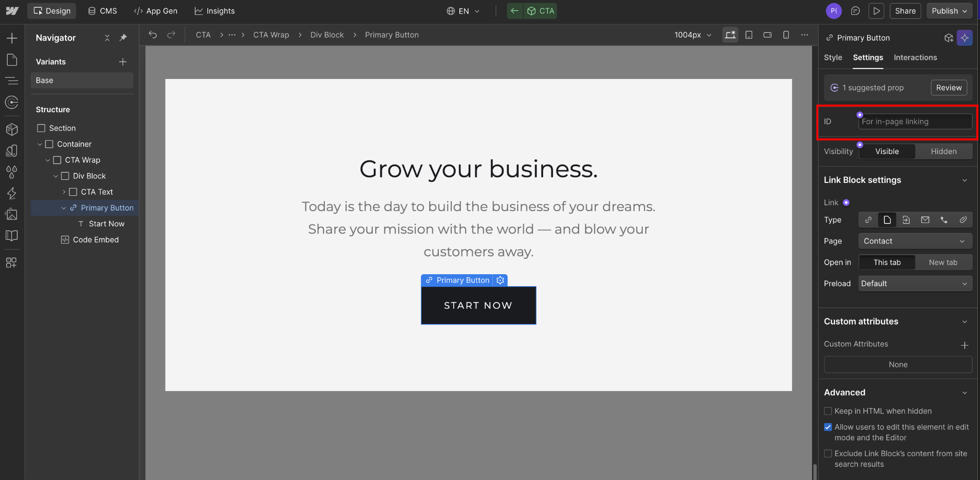Viewport: 980px width, 480px height.
Task: Select the email link type icon
Action: [925, 220]
